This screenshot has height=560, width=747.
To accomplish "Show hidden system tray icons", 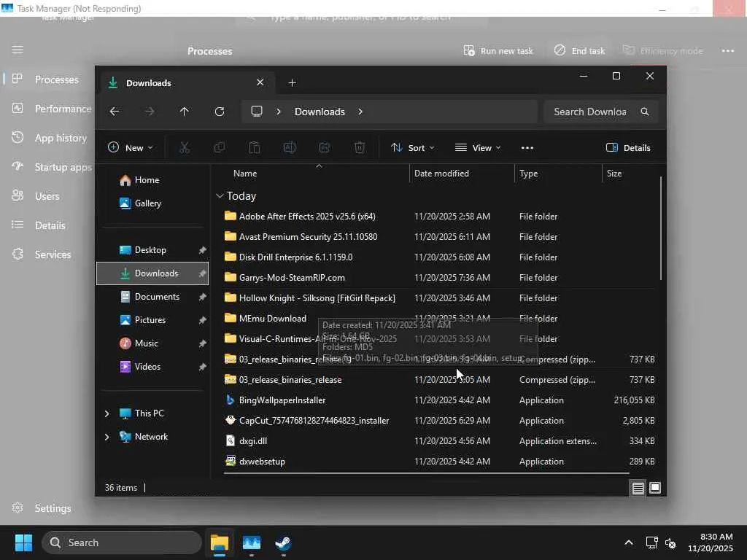I will (629, 542).
